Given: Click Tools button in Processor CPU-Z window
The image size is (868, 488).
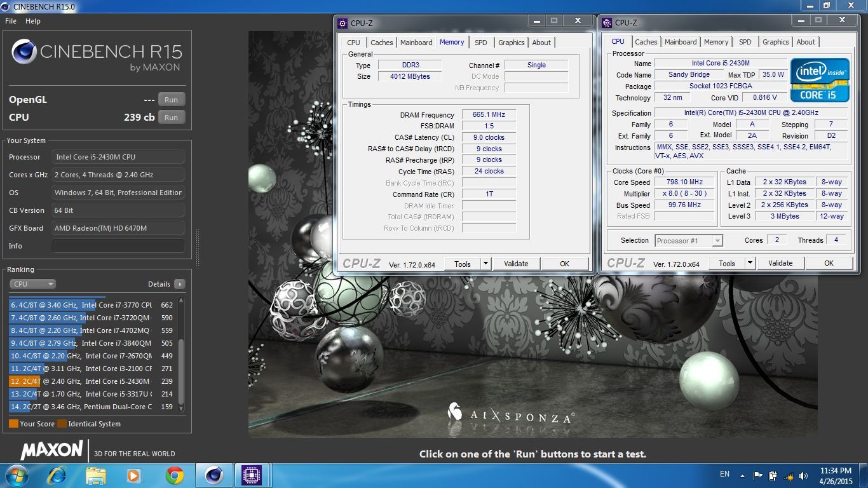Looking at the screenshot, I should pos(727,263).
